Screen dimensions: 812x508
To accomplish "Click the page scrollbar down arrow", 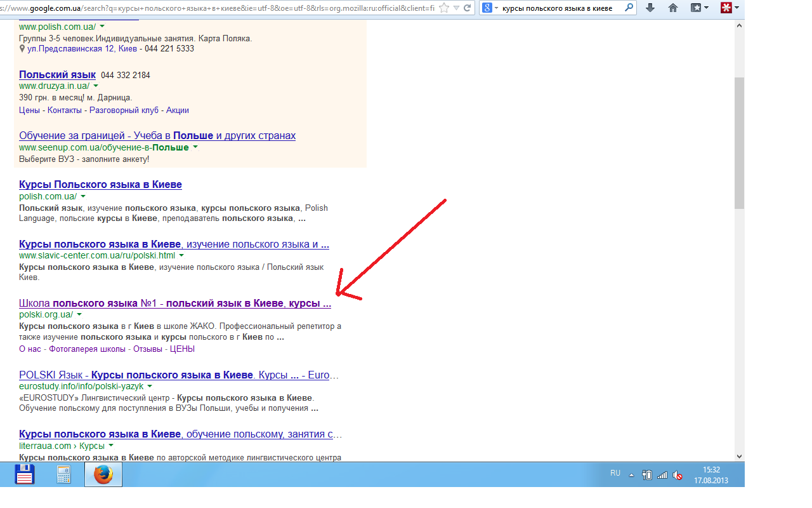I will click(x=739, y=456).
